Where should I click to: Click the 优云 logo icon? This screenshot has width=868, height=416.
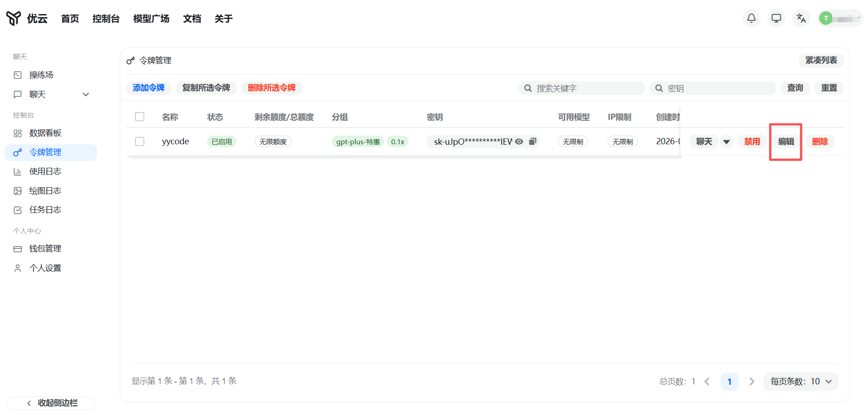tap(14, 18)
